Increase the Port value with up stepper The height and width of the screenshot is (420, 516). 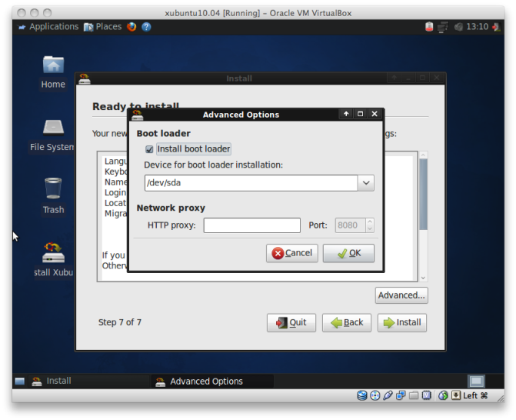(370, 222)
